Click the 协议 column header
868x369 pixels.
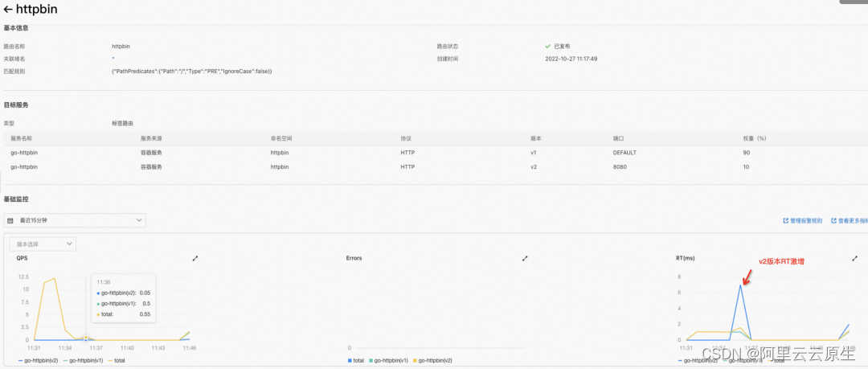tap(406, 138)
